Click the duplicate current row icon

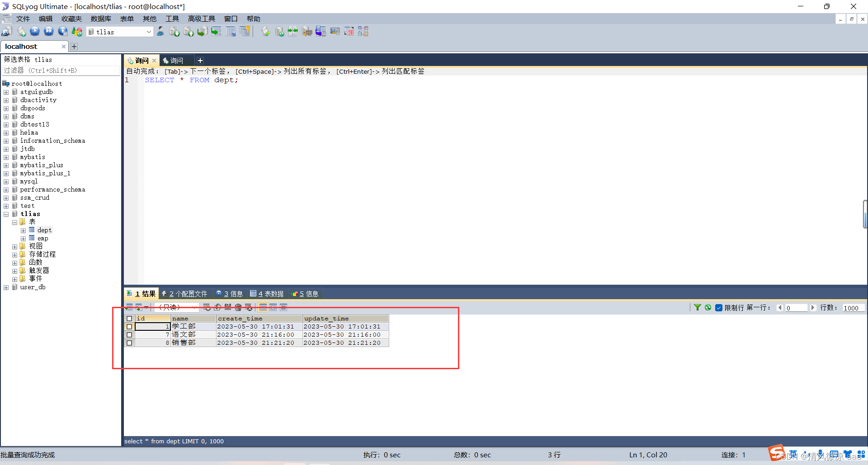point(217,307)
